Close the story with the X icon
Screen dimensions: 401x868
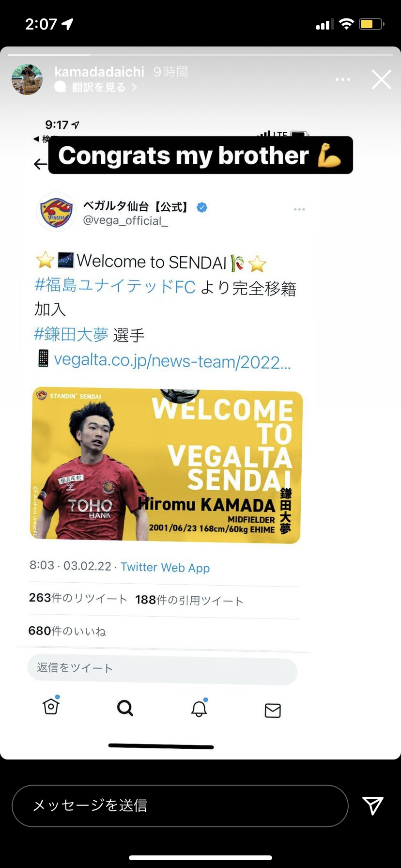(x=382, y=79)
